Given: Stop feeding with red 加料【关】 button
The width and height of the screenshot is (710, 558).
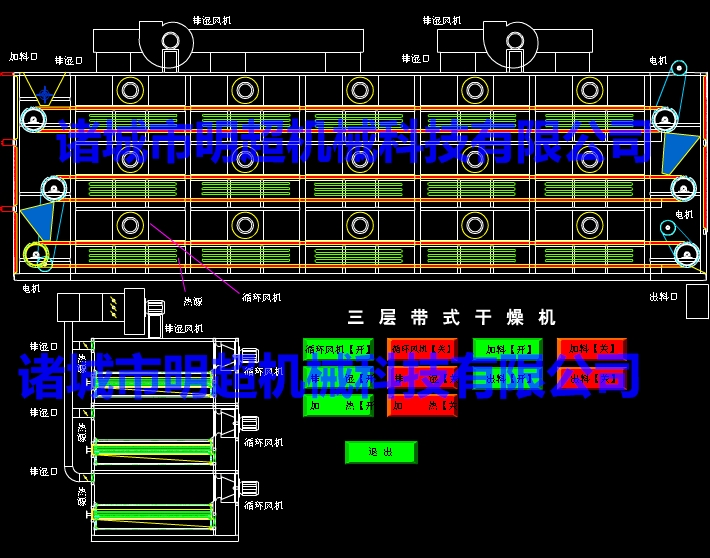Looking at the screenshot, I should (x=592, y=349).
